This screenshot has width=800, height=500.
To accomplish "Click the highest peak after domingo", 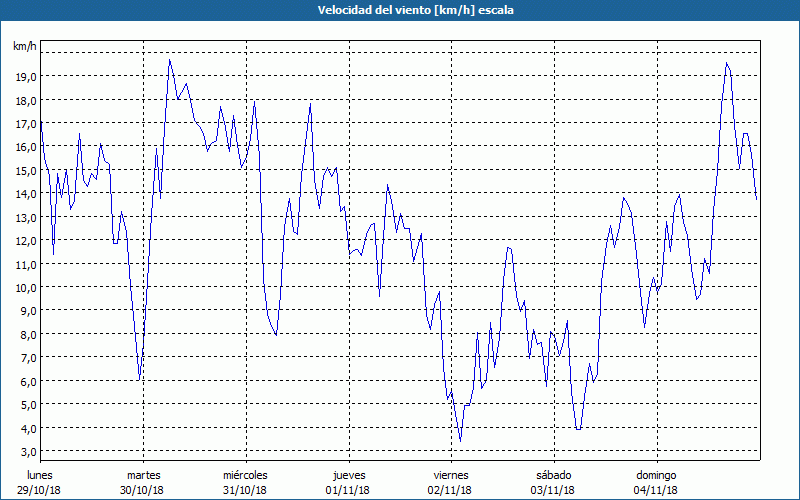I will (x=727, y=63).
